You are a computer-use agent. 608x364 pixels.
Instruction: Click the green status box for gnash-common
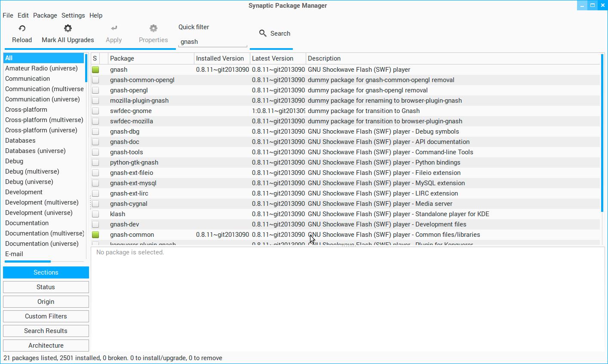point(95,235)
